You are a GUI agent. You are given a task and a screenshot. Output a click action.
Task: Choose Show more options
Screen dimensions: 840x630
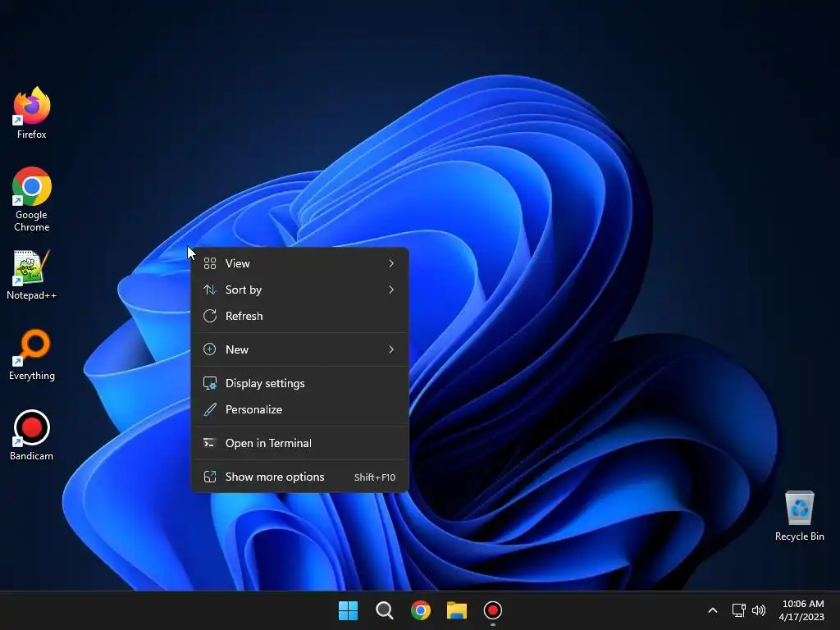(x=300, y=477)
